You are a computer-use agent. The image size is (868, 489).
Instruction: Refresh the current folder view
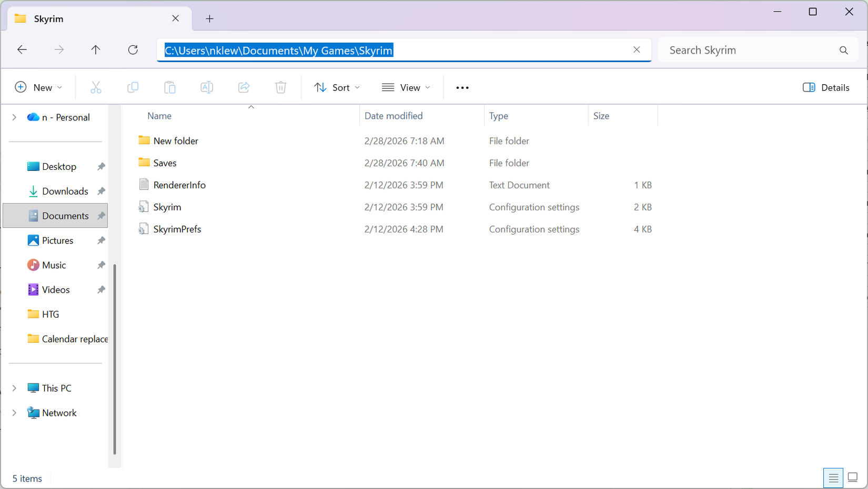pyautogui.click(x=133, y=49)
